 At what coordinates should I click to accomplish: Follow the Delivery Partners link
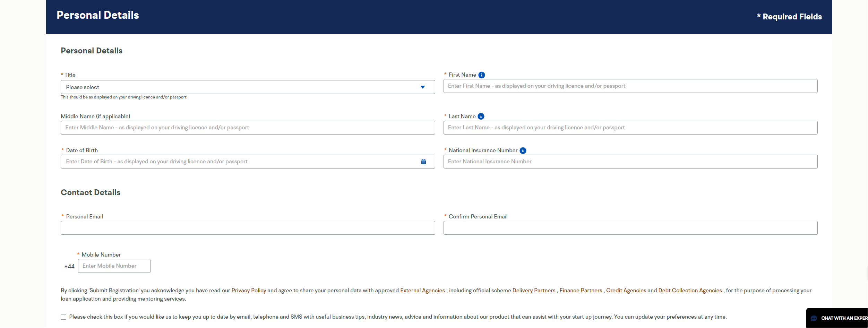click(x=534, y=291)
